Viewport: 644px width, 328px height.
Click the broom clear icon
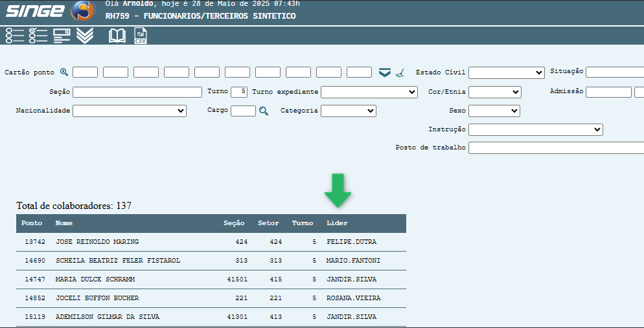click(400, 72)
